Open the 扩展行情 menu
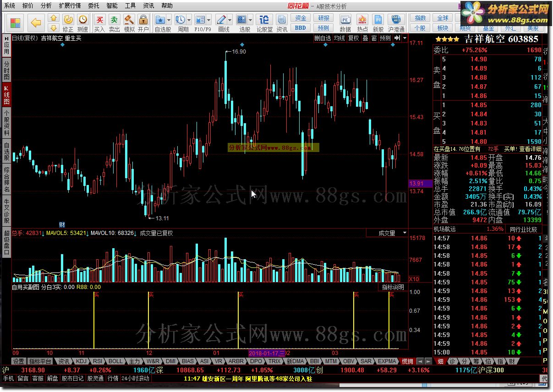553x392 pixels. tap(70, 6)
